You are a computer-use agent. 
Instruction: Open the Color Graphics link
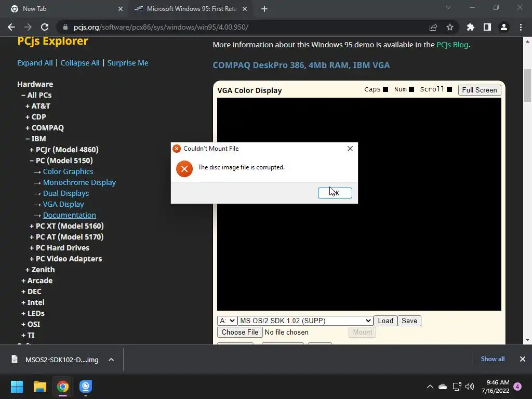68,171
